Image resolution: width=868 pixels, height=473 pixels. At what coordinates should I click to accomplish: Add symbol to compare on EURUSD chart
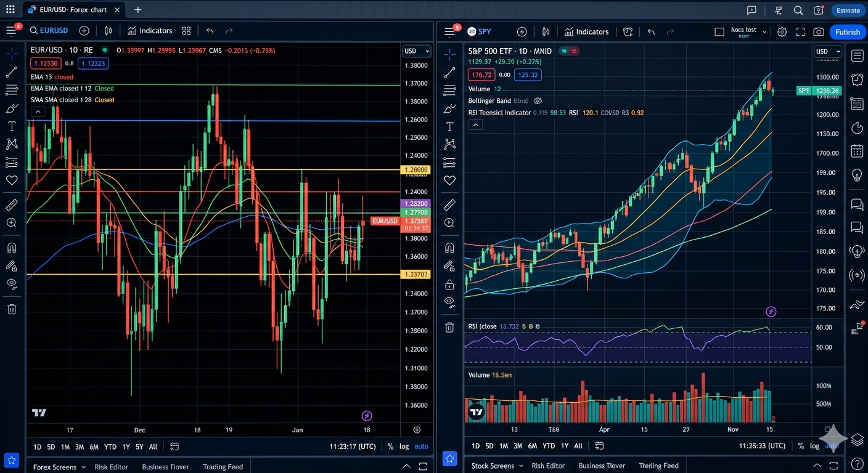(x=84, y=31)
